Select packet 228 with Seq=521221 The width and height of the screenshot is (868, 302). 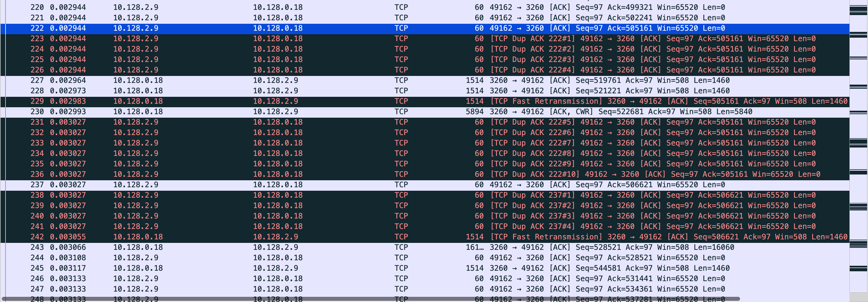click(424, 91)
